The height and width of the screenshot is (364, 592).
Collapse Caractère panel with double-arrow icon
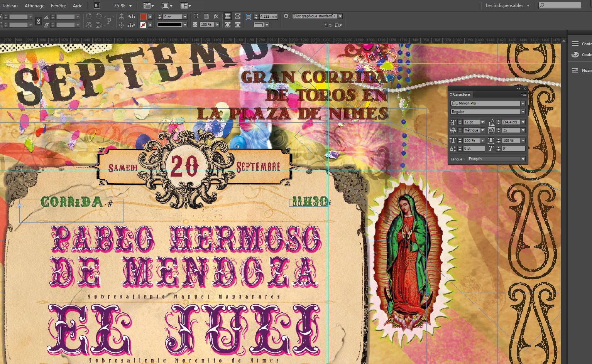point(519,89)
